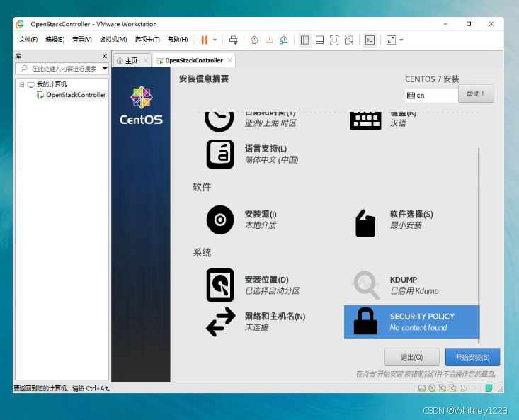Screen dimensions: 519x420
Task: Select OpenStackController in the library tree
Action: (x=76, y=95)
